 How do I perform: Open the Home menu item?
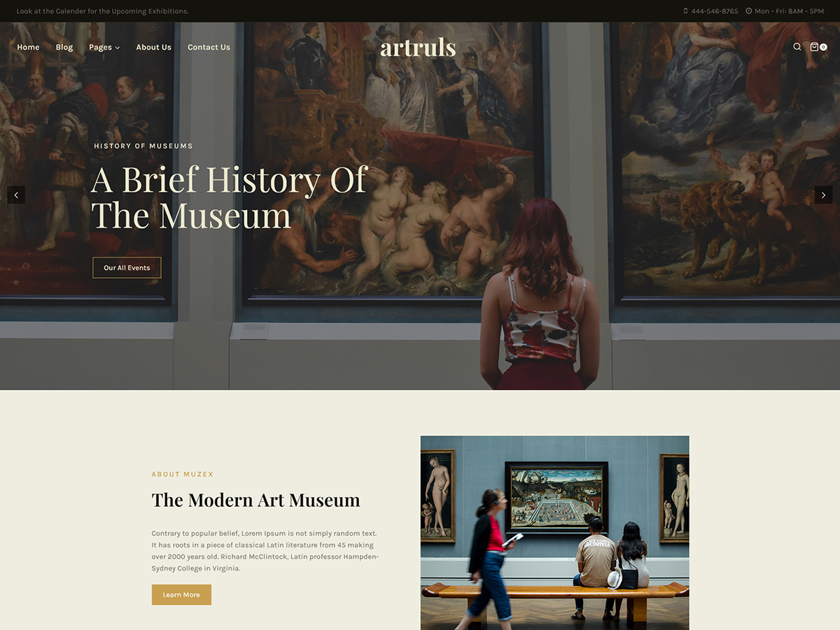pos(28,48)
